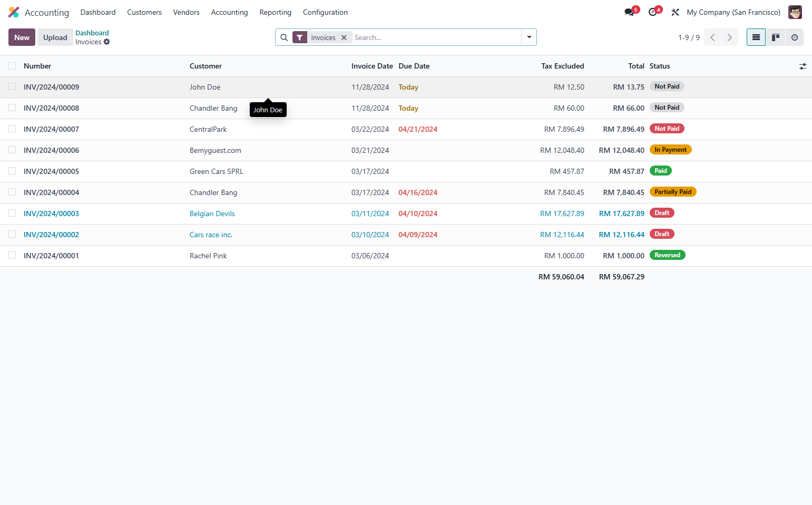The image size is (812, 505).
Task: Click the pager 1-9 / 9 counter
Action: (689, 37)
